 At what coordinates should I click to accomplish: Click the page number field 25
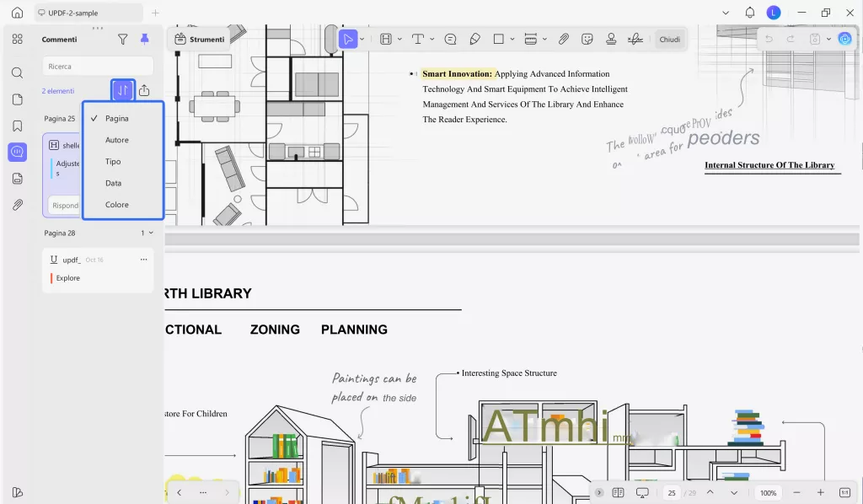pyautogui.click(x=672, y=492)
